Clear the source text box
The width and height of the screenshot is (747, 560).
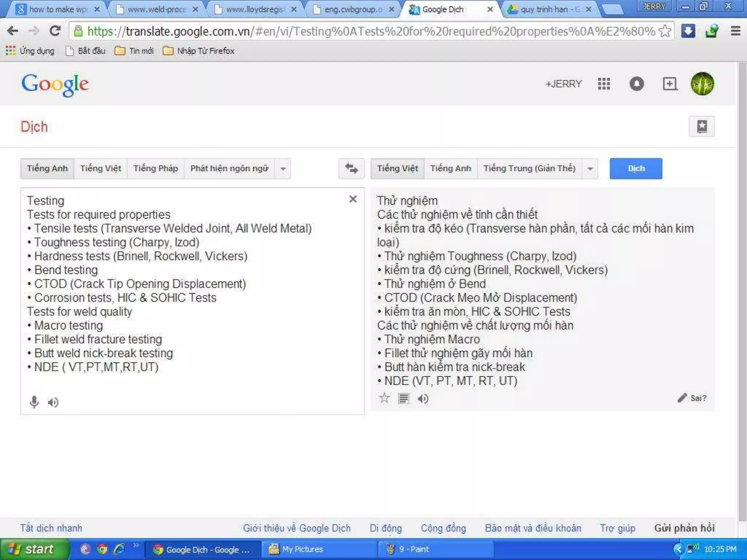coord(353,199)
